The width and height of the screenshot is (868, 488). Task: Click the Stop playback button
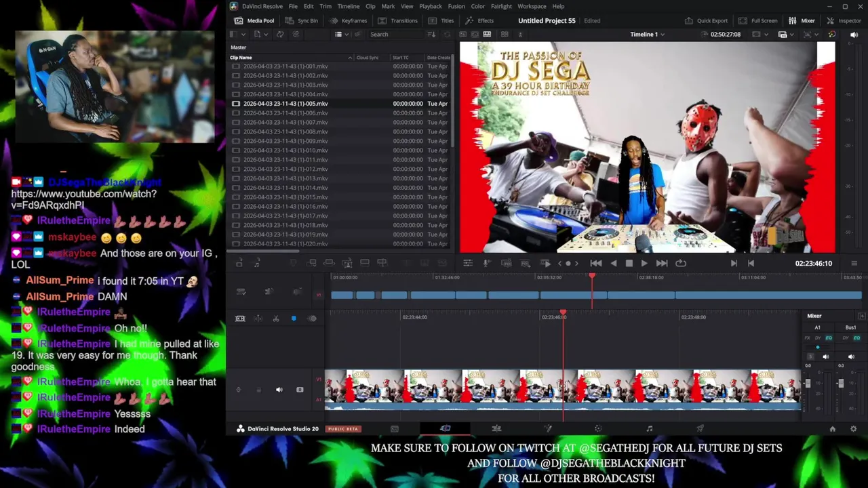(629, 263)
